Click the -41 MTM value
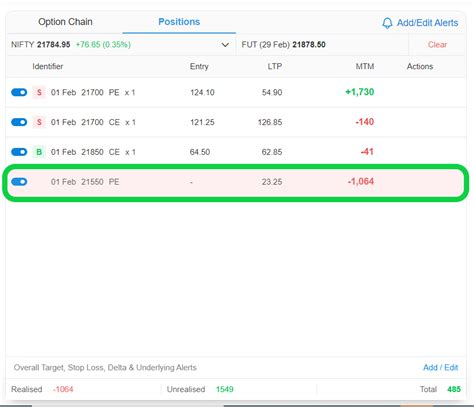Screen dimensions: 474x407 tap(367, 152)
